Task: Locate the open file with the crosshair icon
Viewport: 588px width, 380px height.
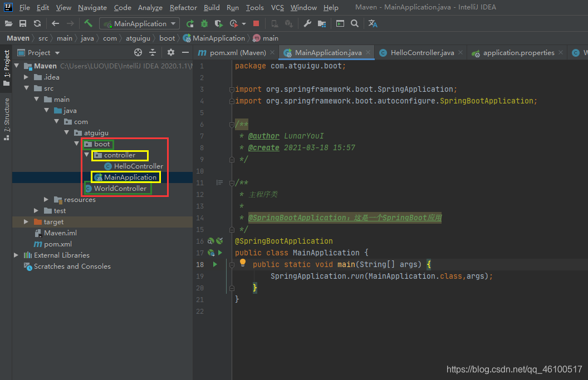Action: (138, 52)
